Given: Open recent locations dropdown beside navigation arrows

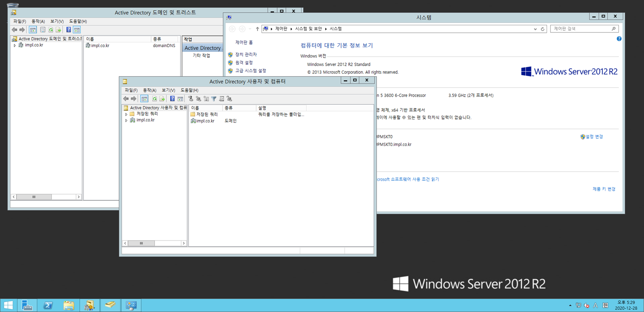Looking at the screenshot, I should (x=250, y=29).
